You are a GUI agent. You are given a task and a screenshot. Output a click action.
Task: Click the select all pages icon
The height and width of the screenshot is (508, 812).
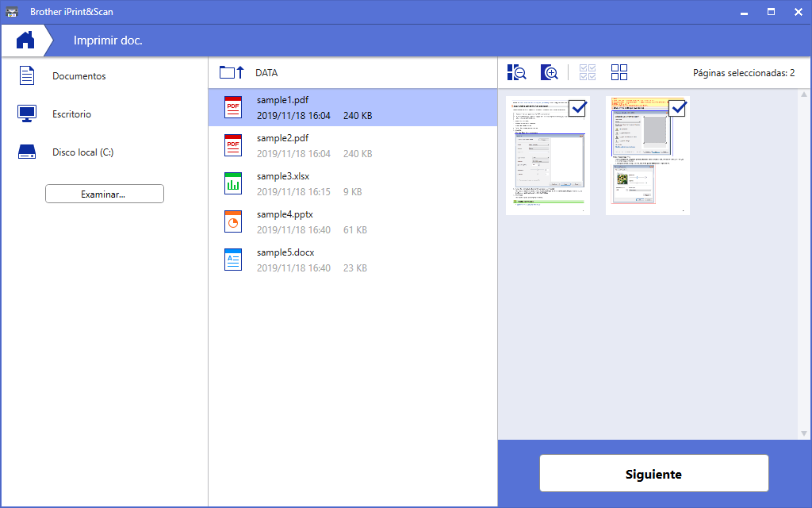click(588, 72)
